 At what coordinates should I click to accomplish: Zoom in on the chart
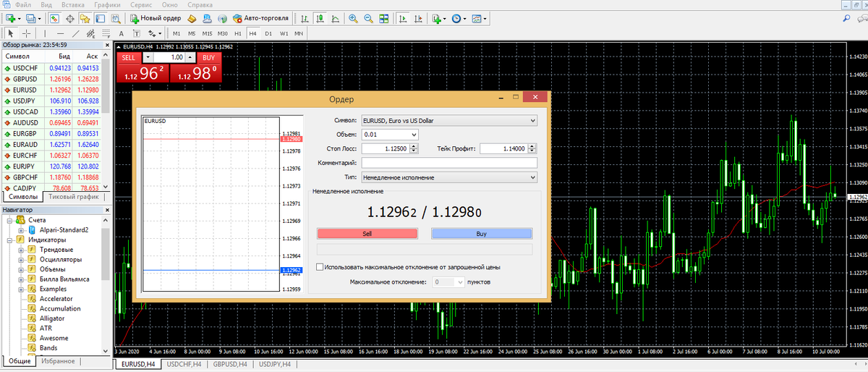[x=352, y=18]
